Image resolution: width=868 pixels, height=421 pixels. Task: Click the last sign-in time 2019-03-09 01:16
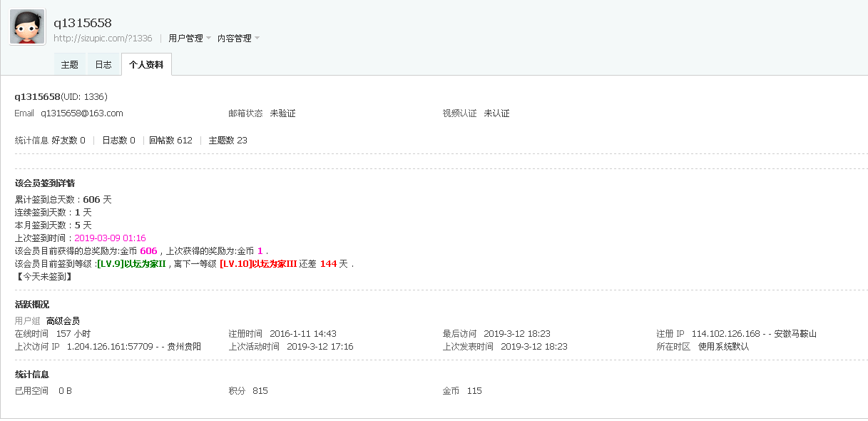tap(110, 238)
